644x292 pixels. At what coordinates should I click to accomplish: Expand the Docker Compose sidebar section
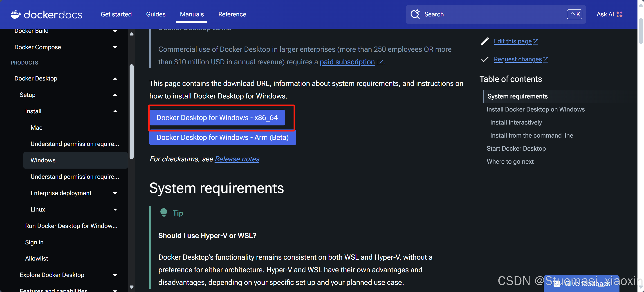115,47
